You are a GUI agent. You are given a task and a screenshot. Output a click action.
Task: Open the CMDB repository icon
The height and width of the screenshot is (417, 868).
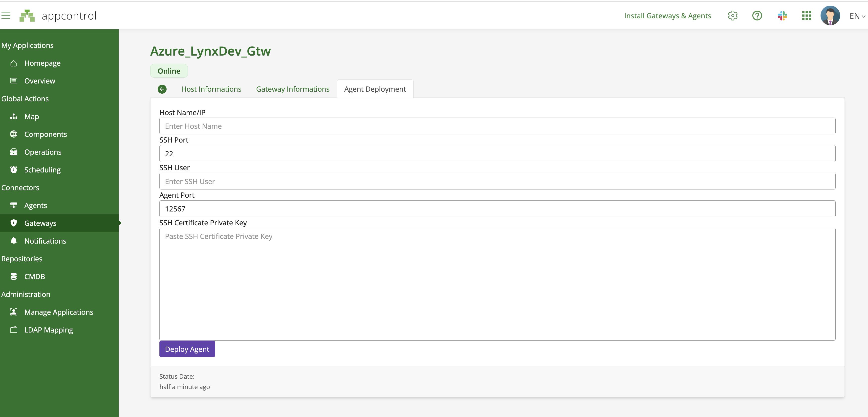coord(13,276)
